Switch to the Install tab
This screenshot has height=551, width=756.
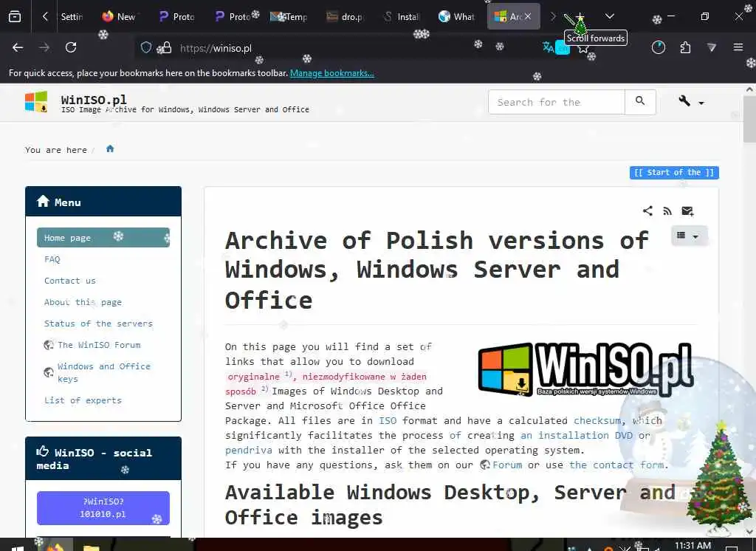tap(402, 16)
